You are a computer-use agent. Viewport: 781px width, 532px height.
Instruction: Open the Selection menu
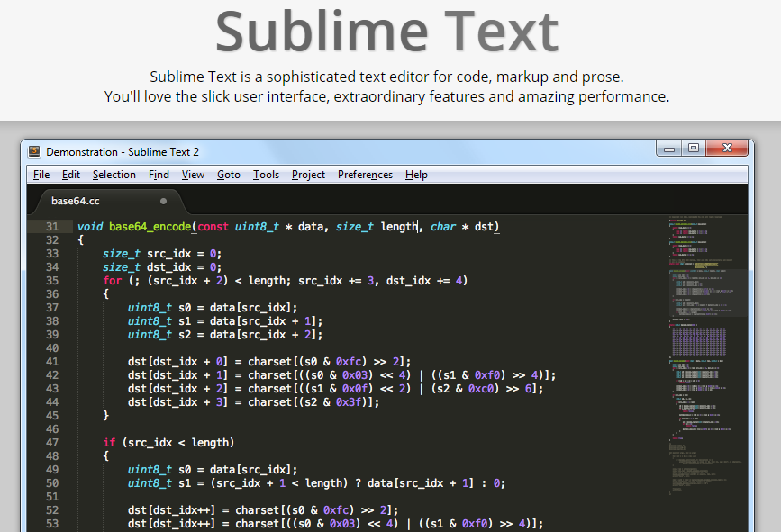point(114,175)
